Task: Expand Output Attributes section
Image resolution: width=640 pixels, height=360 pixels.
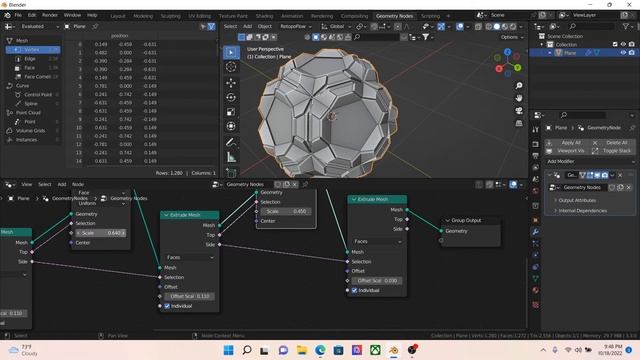Action: (577, 200)
